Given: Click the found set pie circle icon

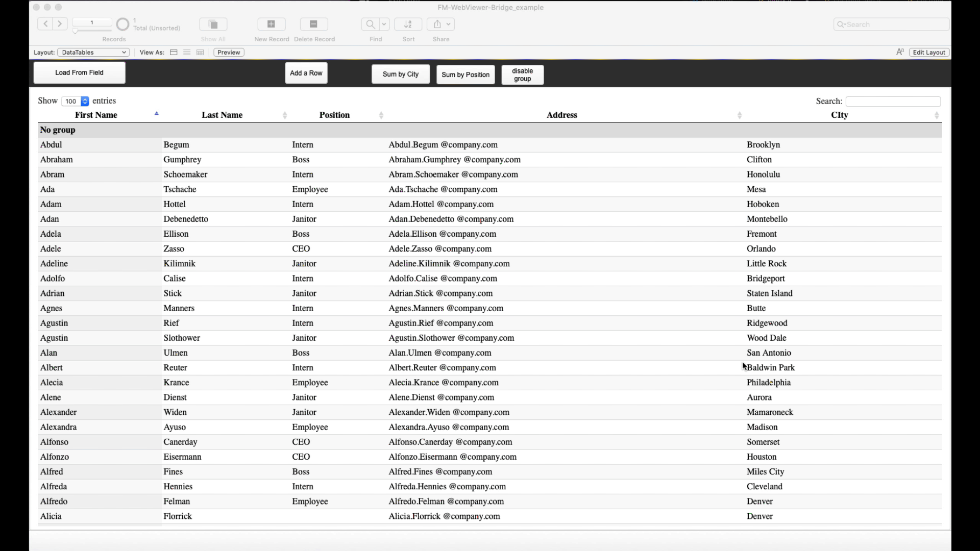Looking at the screenshot, I should point(122,24).
